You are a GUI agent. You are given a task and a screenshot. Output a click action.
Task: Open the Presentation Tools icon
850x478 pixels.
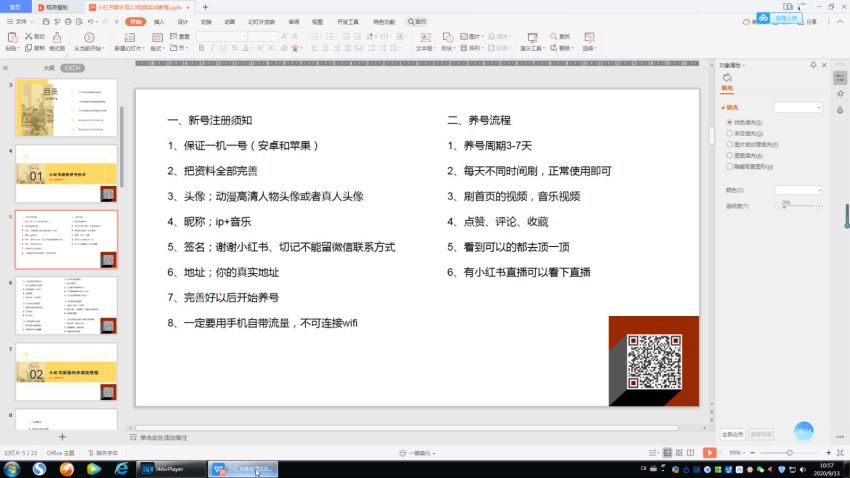[532, 37]
